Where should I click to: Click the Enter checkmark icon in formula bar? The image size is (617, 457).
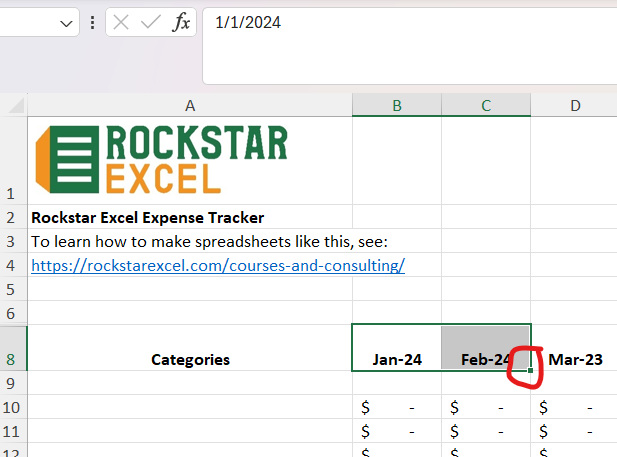pyautogui.click(x=151, y=23)
